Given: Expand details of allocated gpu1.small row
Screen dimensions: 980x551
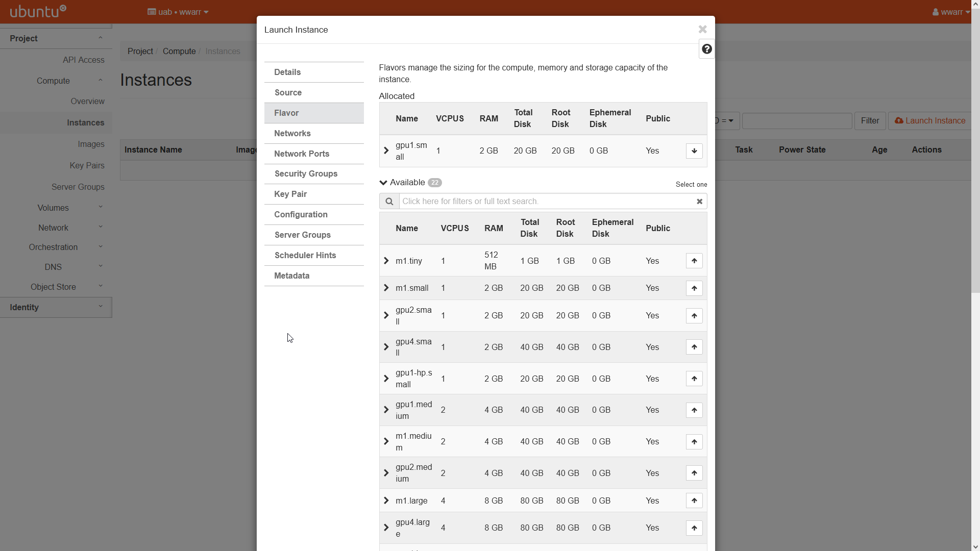Looking at the screenshot, I should pos(386,151).
